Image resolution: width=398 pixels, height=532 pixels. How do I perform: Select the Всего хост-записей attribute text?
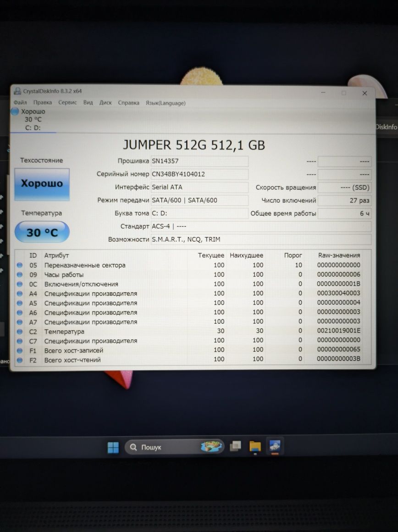click(x=74, y=350)
